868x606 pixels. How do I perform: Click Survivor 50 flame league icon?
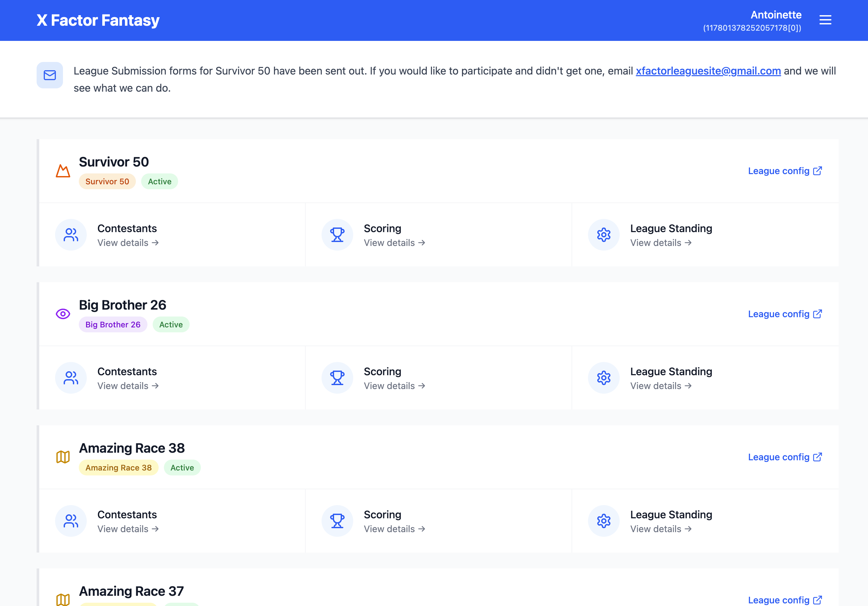(63, 171)
